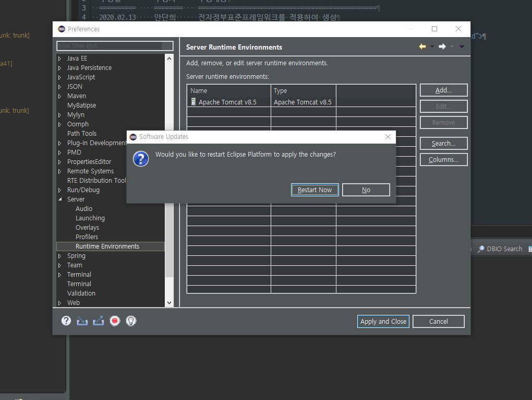This screenshot has width=532, height=400.
Task: Click the import preferences icon
Action: (82, 321)
